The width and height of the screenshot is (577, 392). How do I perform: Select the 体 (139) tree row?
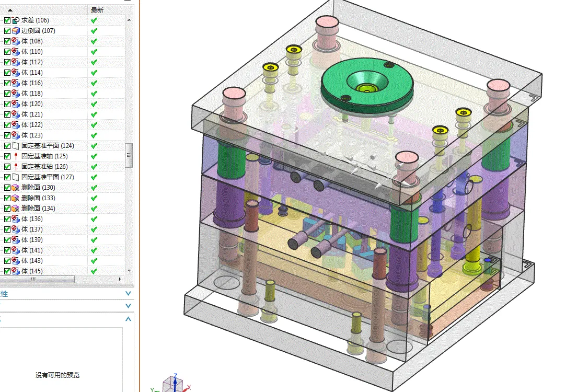click(63, 240)
